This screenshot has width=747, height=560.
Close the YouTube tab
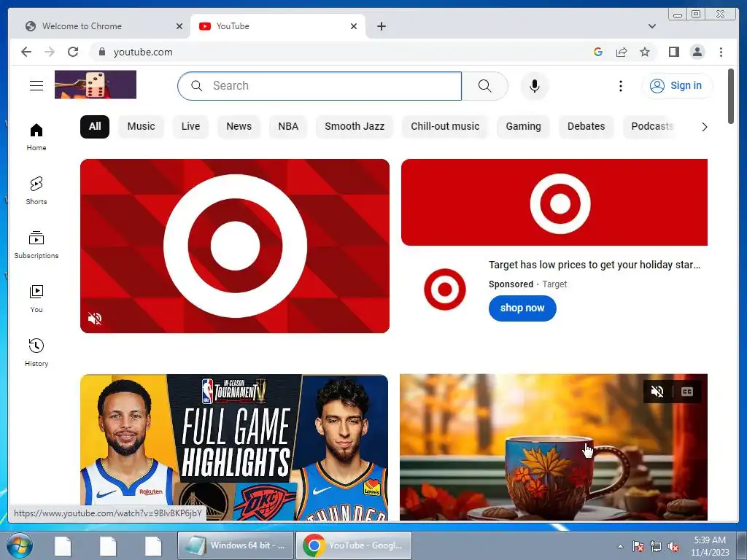pos(354,26)
